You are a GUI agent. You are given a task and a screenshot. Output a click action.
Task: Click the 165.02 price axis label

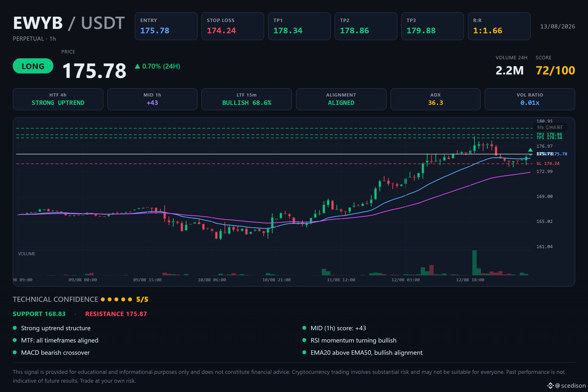tap(544, 221)
